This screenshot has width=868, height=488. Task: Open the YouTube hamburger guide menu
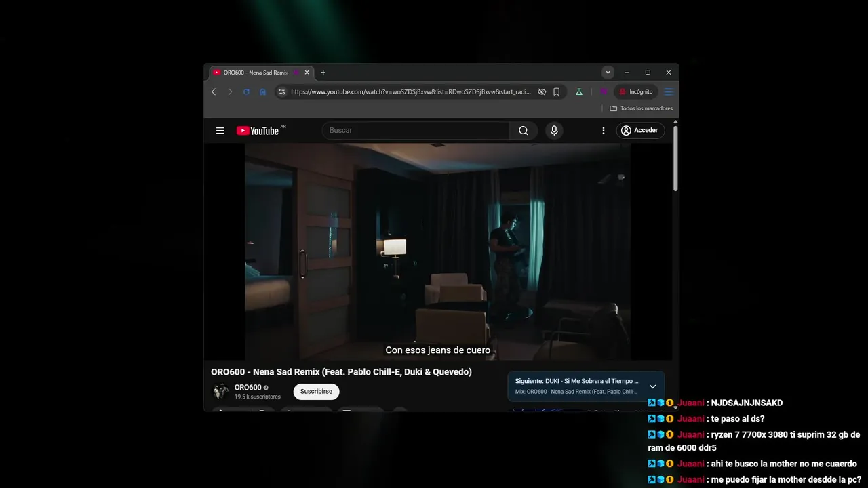tap(220, 131)
